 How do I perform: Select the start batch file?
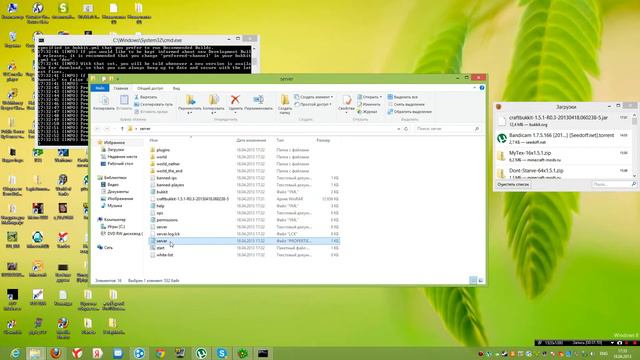[160, 248]
